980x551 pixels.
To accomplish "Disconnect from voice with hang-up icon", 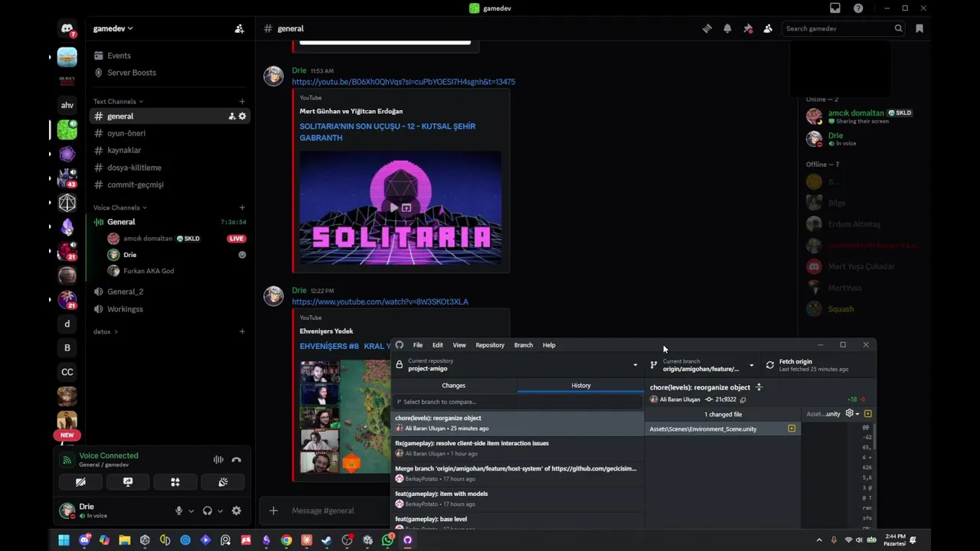I will pyautogui.click(x=237, y=460).
